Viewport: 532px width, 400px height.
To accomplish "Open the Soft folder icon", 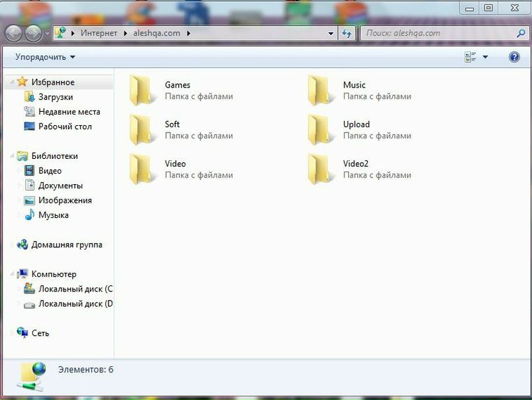I will point(143,129).
